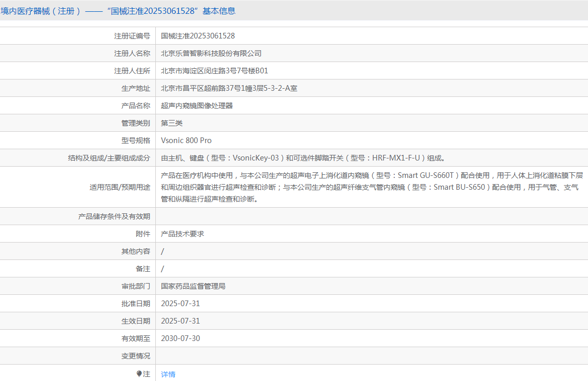Select registrant name 北京乐普智影科技股份有限公司

(211, 53)
